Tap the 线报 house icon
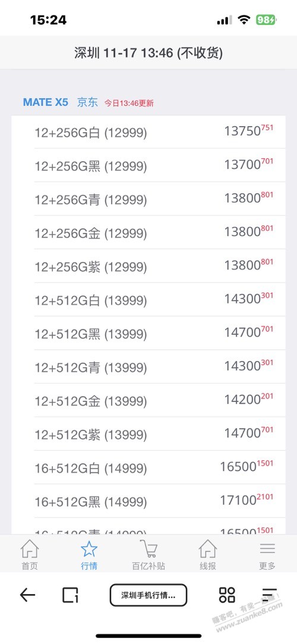The width and height of the screenshot is (297, 644). click(x=208, y=549)
